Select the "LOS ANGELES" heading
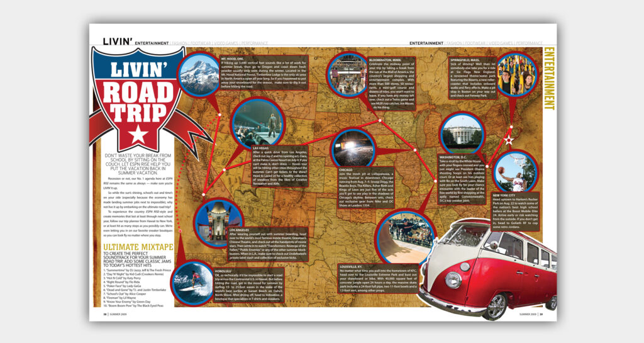 click(240, 230)
